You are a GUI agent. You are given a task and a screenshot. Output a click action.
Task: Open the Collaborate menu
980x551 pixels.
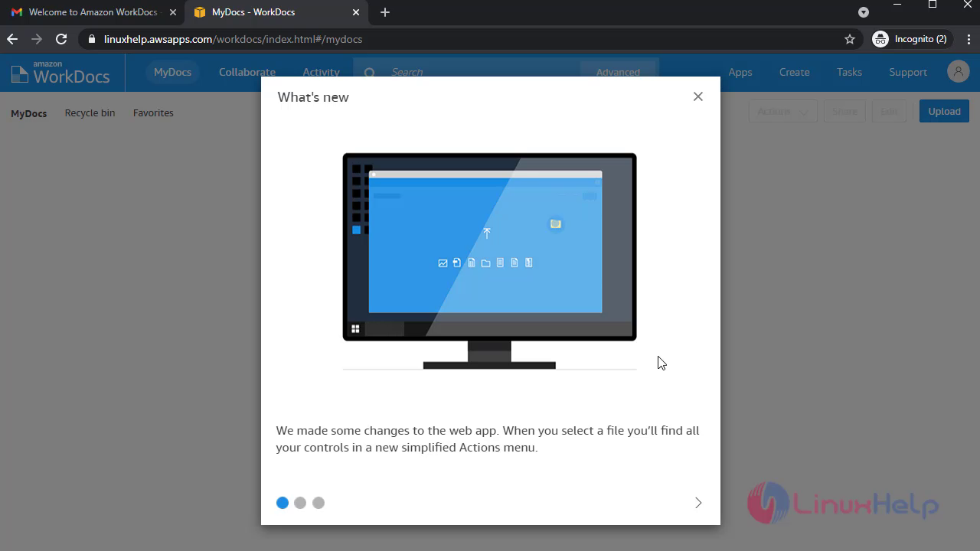pos(247,72)
